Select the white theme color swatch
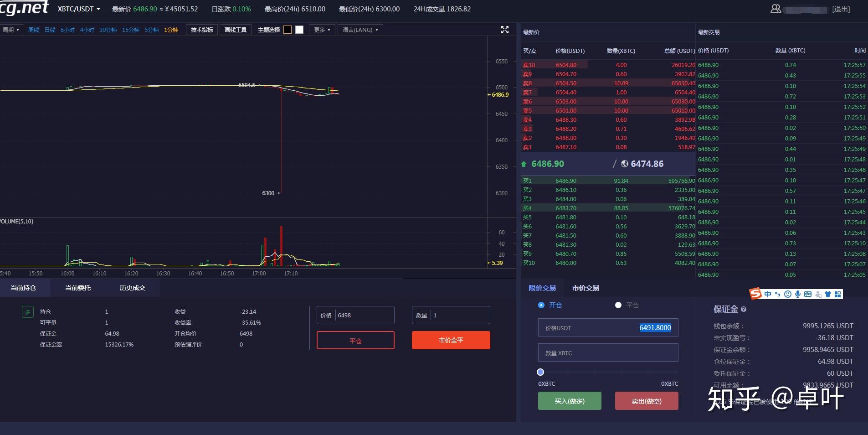868x435 pixels. (299, 30)
